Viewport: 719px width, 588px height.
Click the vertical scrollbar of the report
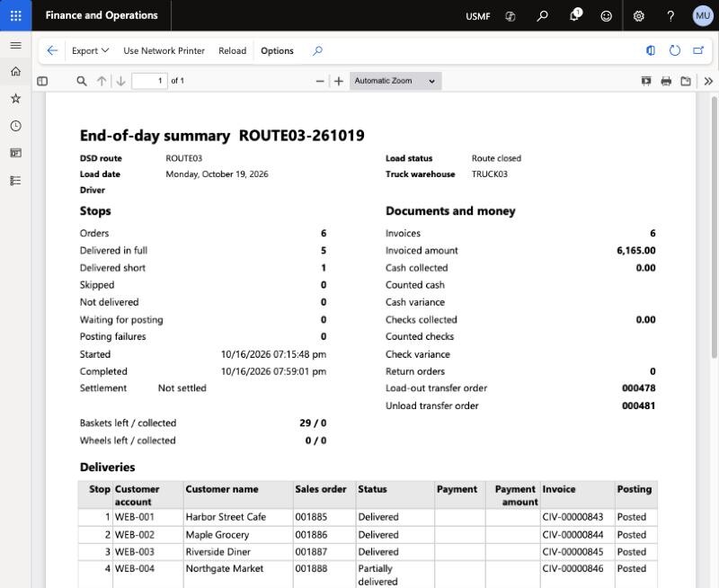click(x=714, y=227)
